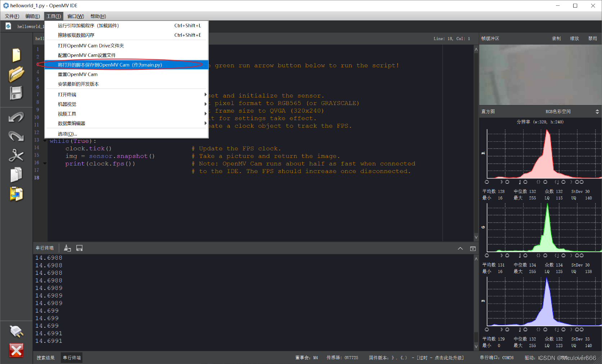Select 将打开的脚本保存到OpenMV Cam menu item
Viewport: 602px width, 364px height.
click(126, 65)
